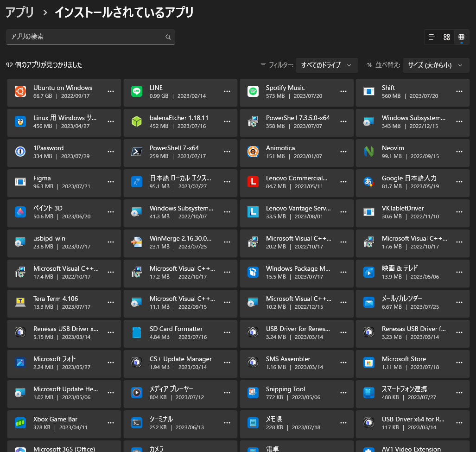This screenshot has height=452, width=476.
Task: Switch to list view layout
Action: click(432, 37)
